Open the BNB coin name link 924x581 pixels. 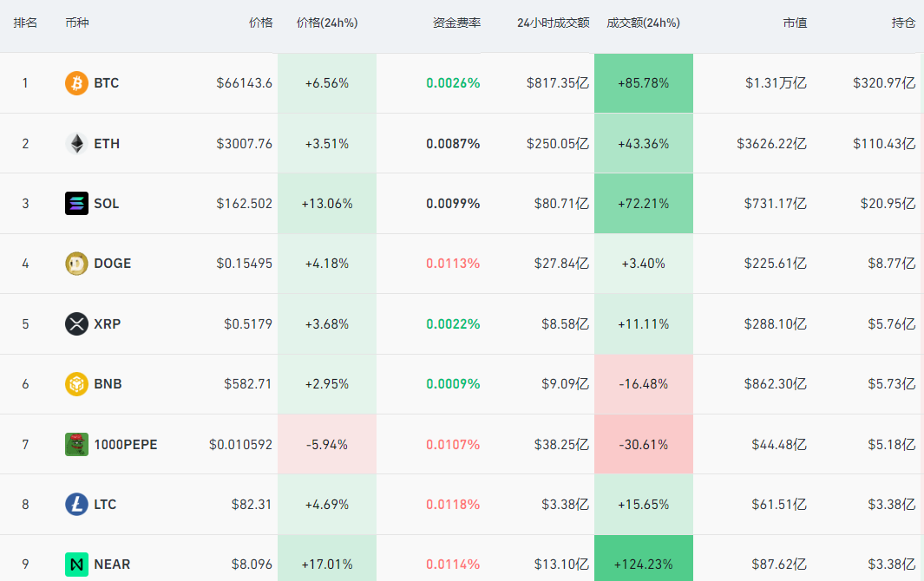point(108,384)
